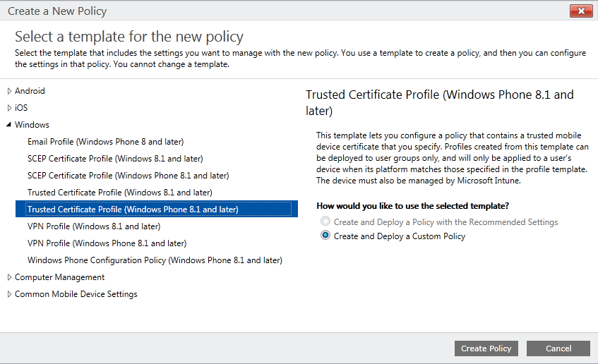Click the Cancel button
The width and height of the screenshot is (598, 364).
[x=558, y=348]
